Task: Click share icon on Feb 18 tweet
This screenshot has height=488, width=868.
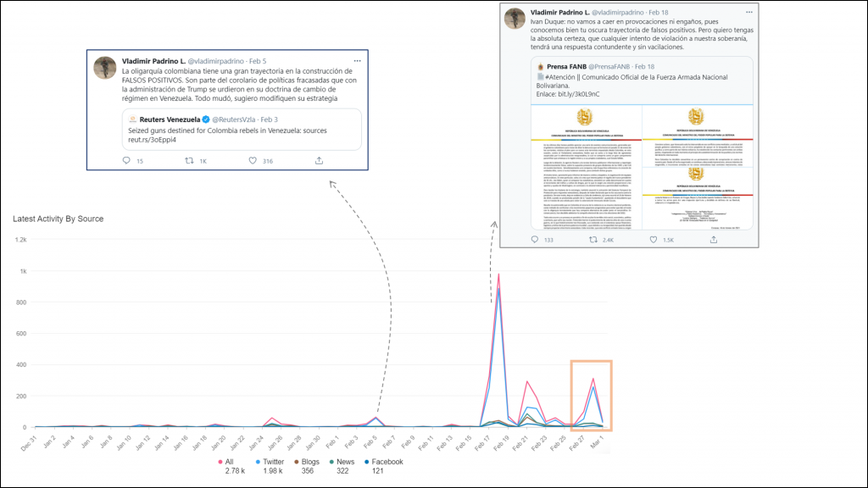Action: tap(714, 240)
